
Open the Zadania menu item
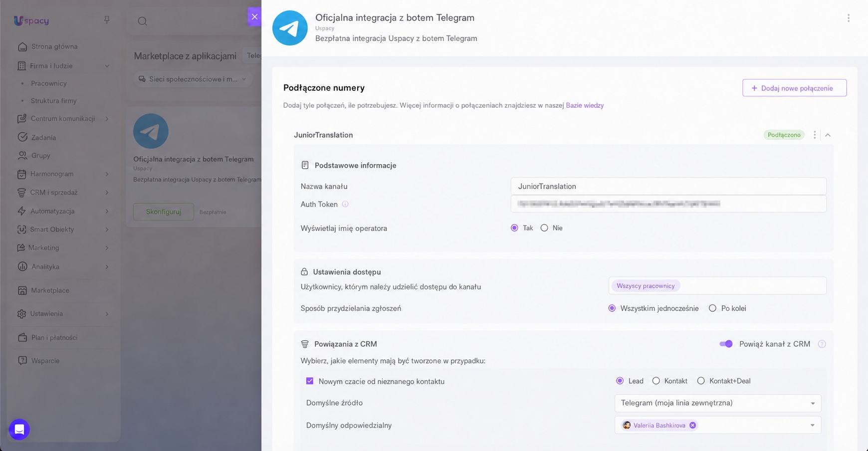(x=43, y=137)
